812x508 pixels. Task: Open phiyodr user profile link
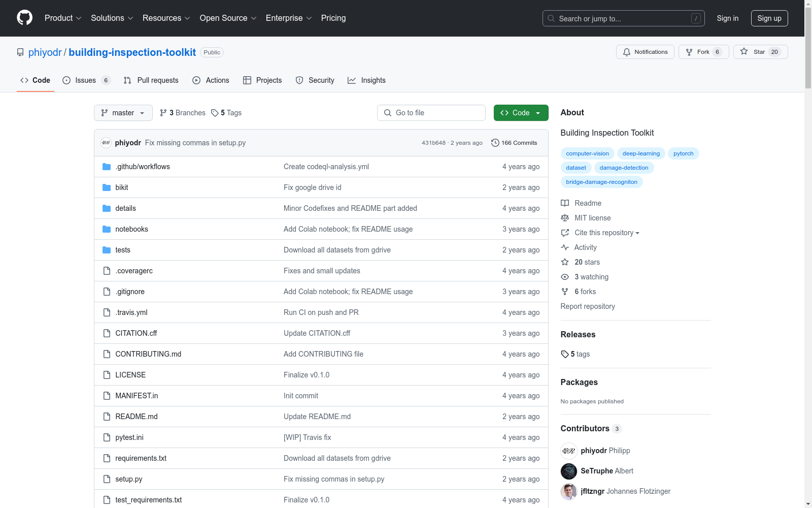point(45,52)
